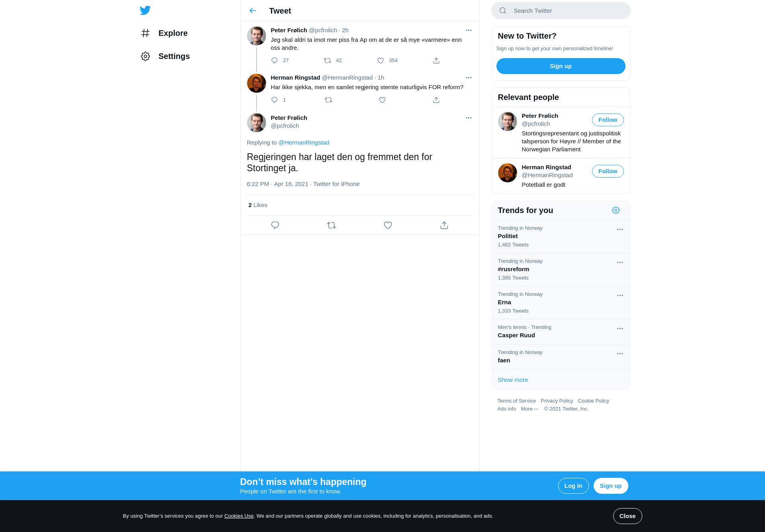Go back using the arrow beside Tweet
The height and width of the screenshot is (532, 765).
(x=253, y=11)
